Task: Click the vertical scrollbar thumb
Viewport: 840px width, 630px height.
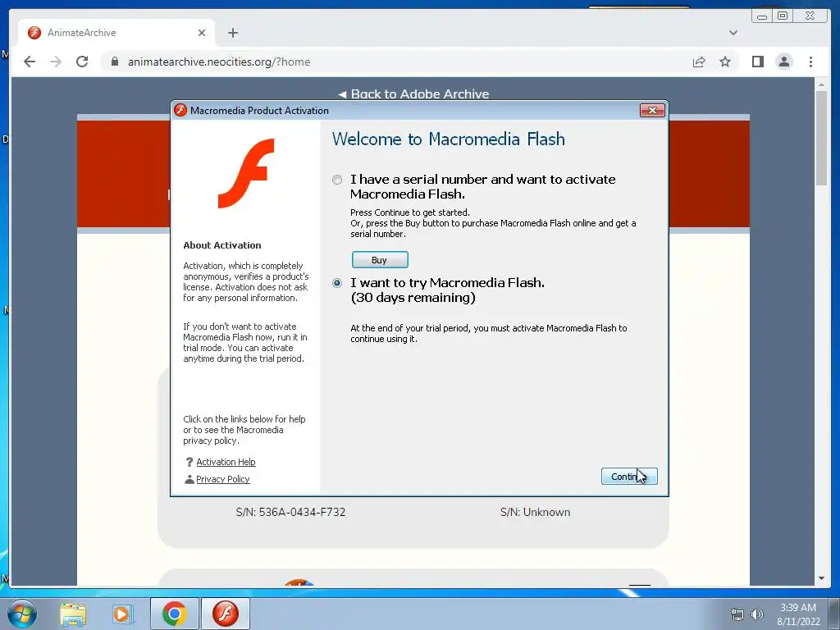Action: pyautogui.click(x=821, y=138)
